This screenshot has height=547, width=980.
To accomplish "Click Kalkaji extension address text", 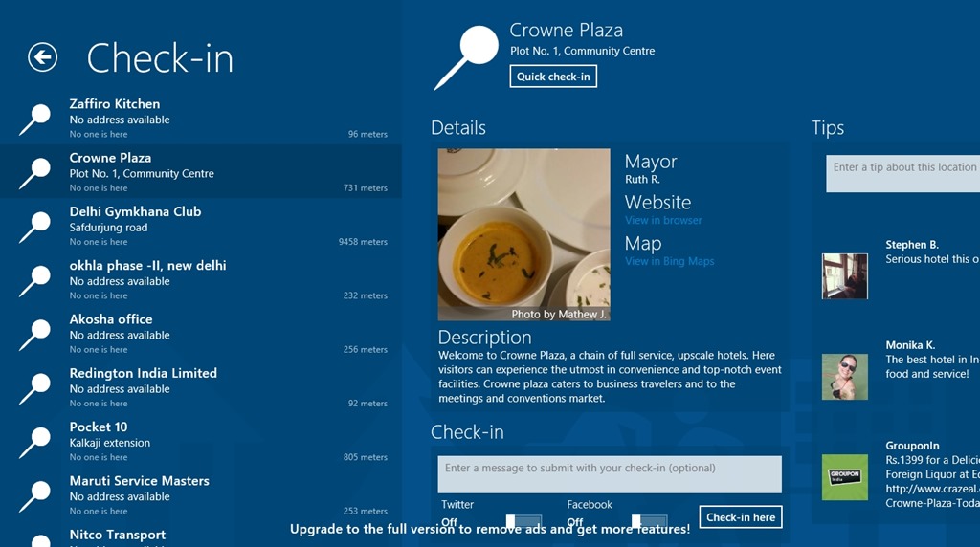I will click(110, 443).
